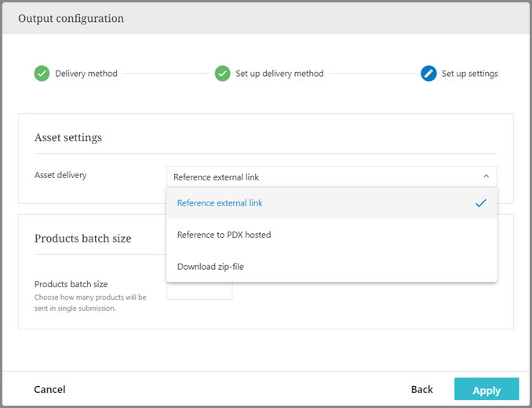The height and width of the screenshot is (408, 532).
Task: Select the Set up settings step label
Action: click(x=469, y=74)
